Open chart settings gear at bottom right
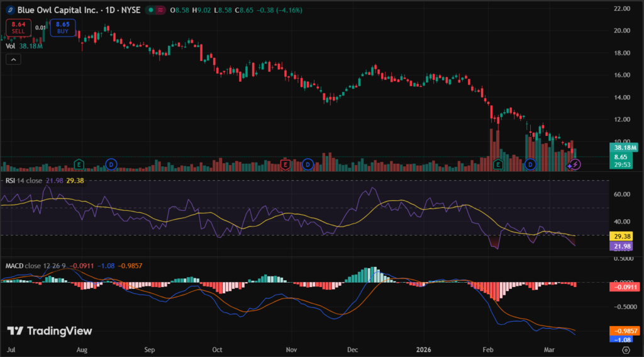Image resolution: width=644 pixels, height=357 pixels. click(626, 348)
